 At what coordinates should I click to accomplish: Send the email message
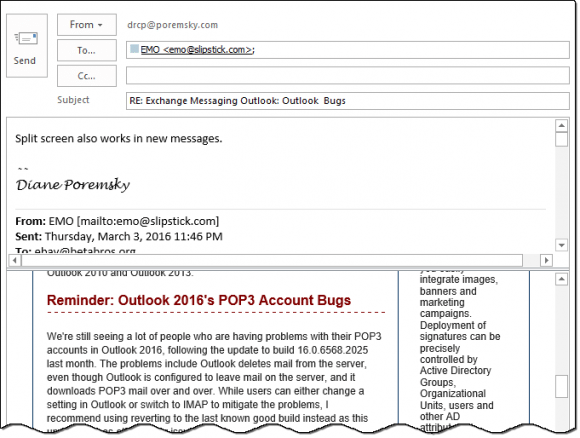[x=27, y=46]
